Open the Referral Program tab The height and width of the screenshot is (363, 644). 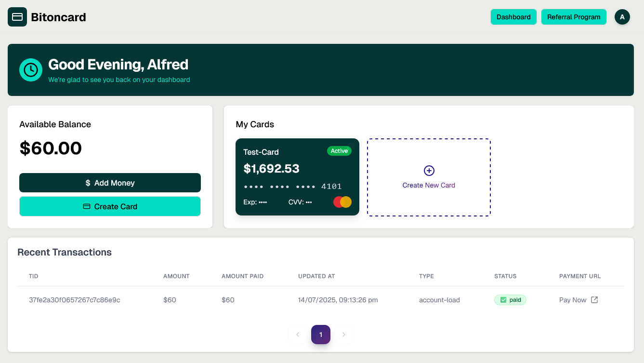[x=574, y=17]
